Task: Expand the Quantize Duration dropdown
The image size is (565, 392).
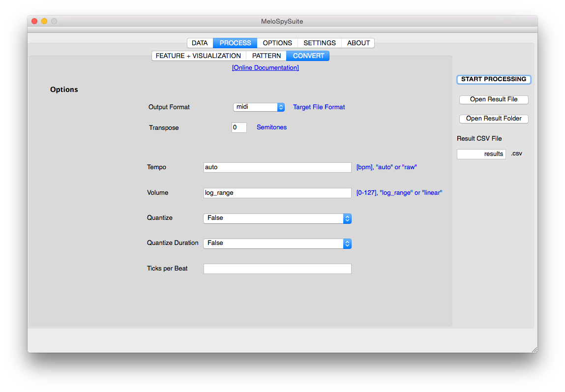Action: click(x=277, y=243)
